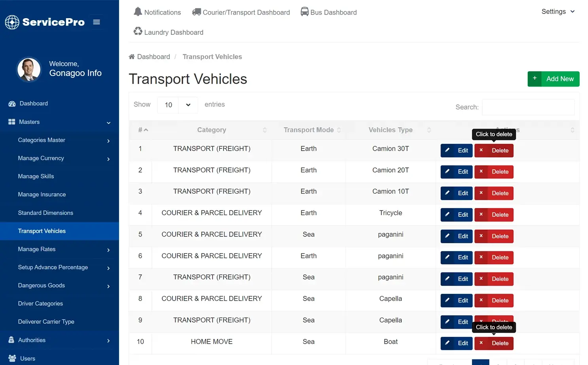Click the Notifications bell icon
Viewport: 588px width, 365px height.
coord(138,11)
